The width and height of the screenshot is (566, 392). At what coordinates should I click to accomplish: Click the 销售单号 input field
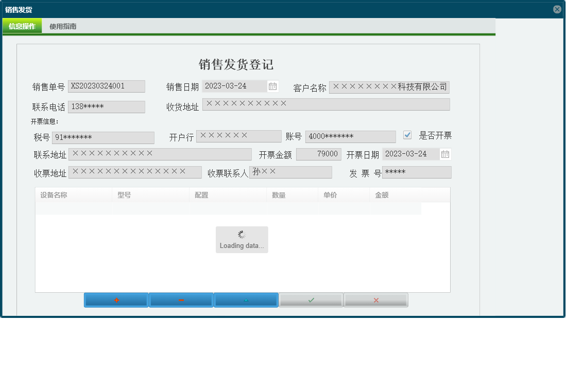pyautogui.click(x=107, y=86)
